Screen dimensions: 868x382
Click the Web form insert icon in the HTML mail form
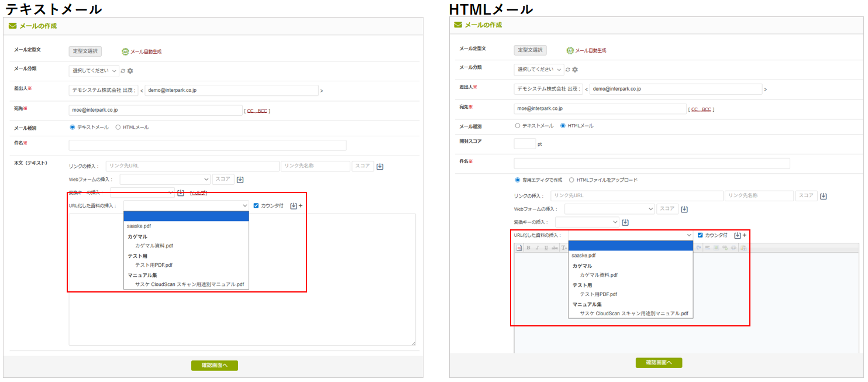(x=684, y=209)
